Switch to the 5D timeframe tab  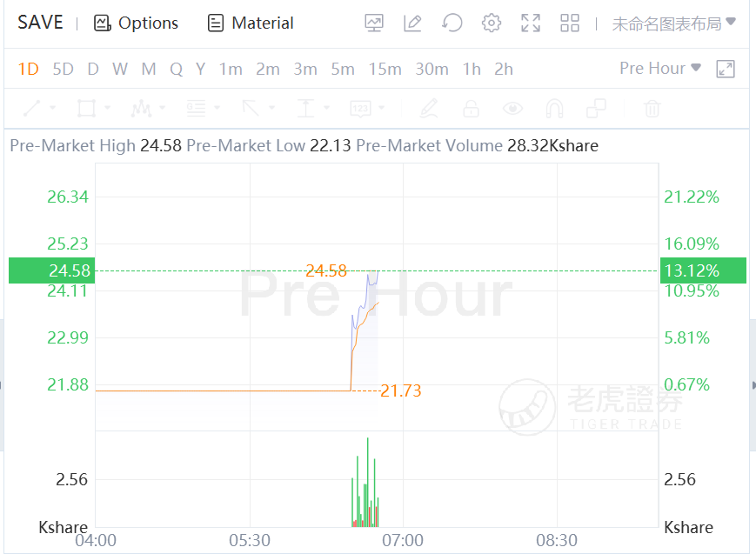click(x=63, y=69)
